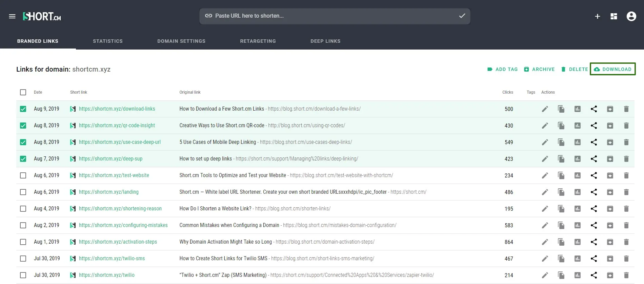Click the domain name shortcm.xyz heading
Screen dimensions: 644x284
(x=91, y=69)
